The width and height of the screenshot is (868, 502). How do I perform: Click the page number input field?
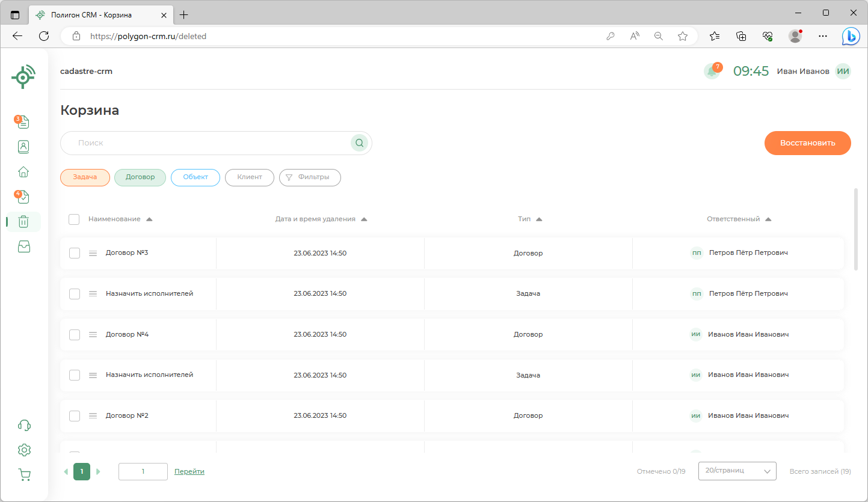pyautogui.click(x=143, y=471)
